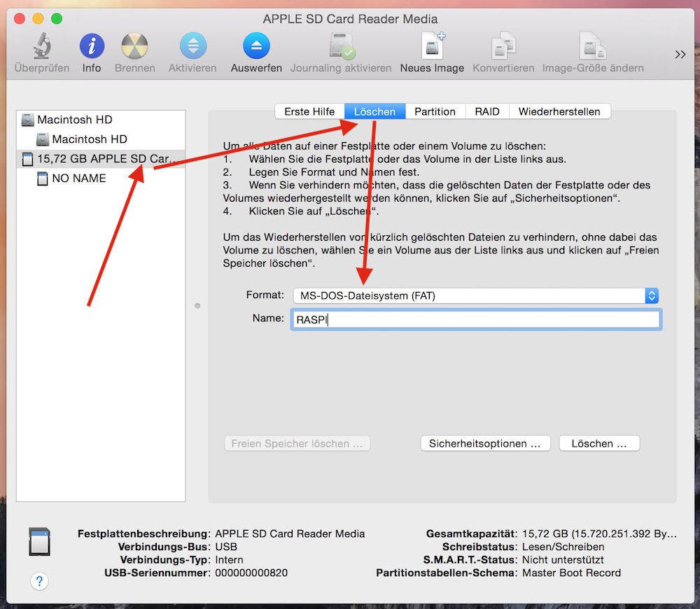Open the Wiederherstellen tab
The image size is (700, 609).
click(x=559, y=111)
